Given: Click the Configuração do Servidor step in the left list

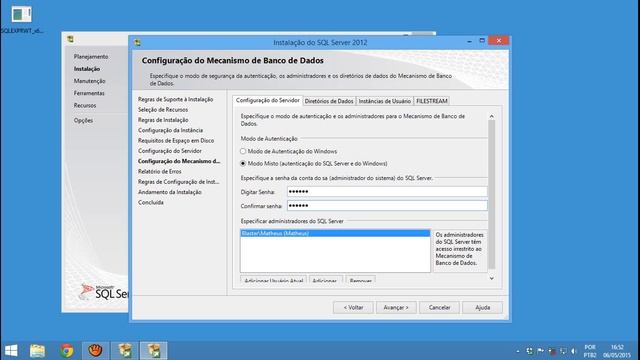Looking at the screenshot, I should 169,151.
